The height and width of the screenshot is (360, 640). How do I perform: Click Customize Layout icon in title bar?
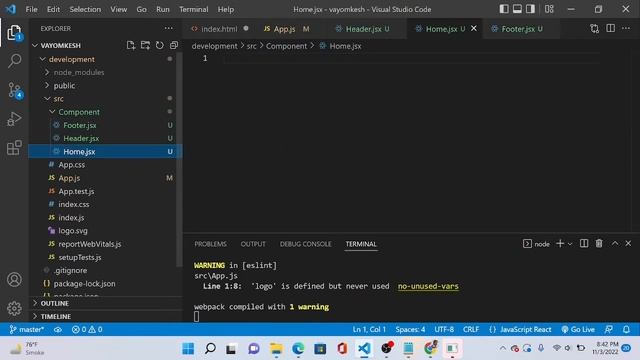[549, 9]
